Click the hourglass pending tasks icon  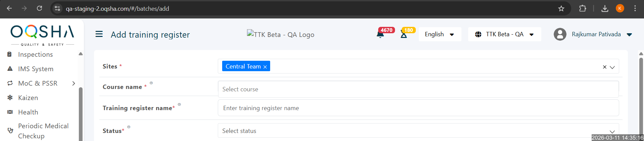coord(404,35)
